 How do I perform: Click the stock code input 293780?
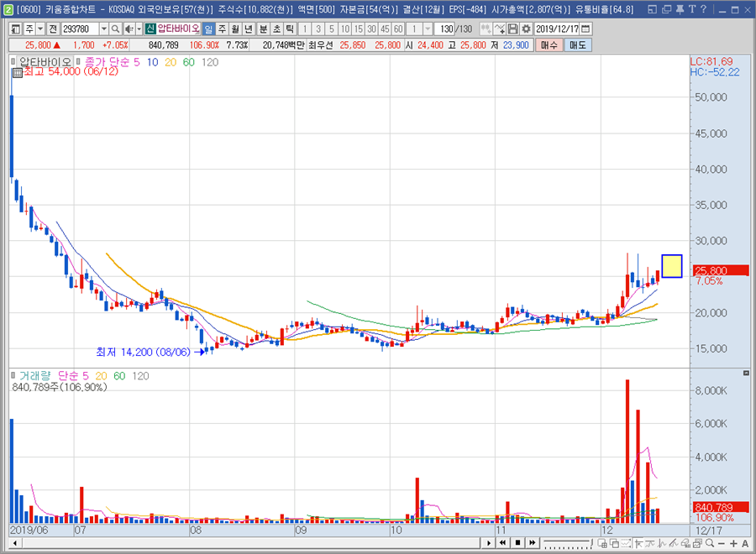click(x=80, y=29)
